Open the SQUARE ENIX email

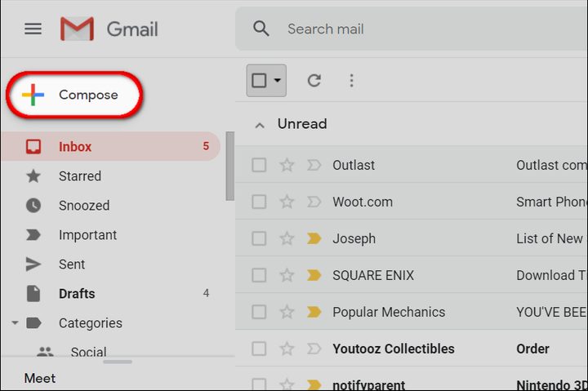412,275
